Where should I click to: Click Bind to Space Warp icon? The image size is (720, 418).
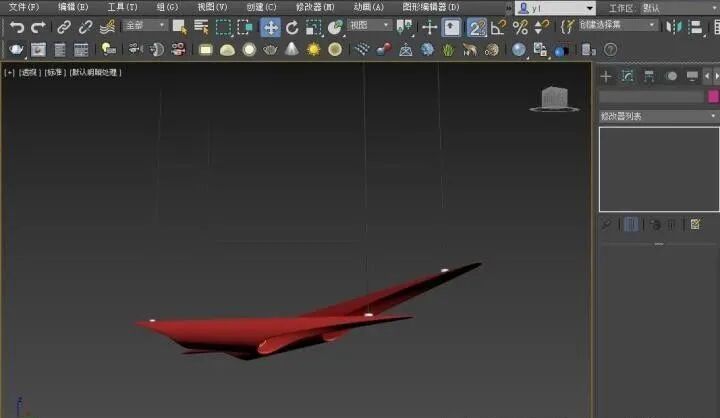(107, 28)
